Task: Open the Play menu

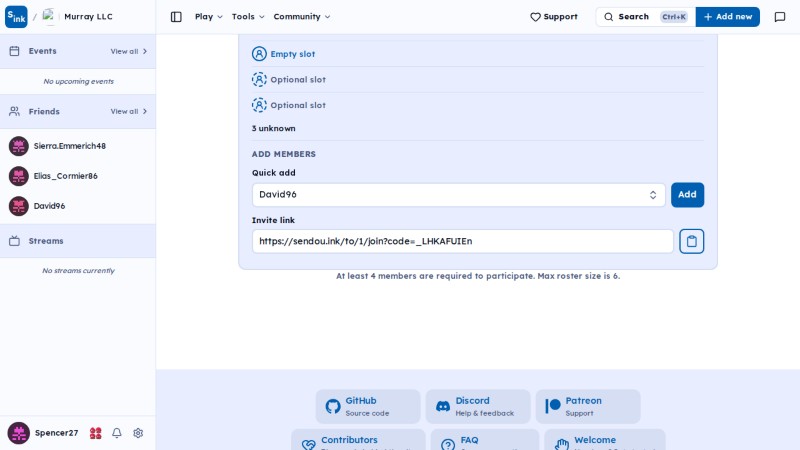Action: click(209, 17)
